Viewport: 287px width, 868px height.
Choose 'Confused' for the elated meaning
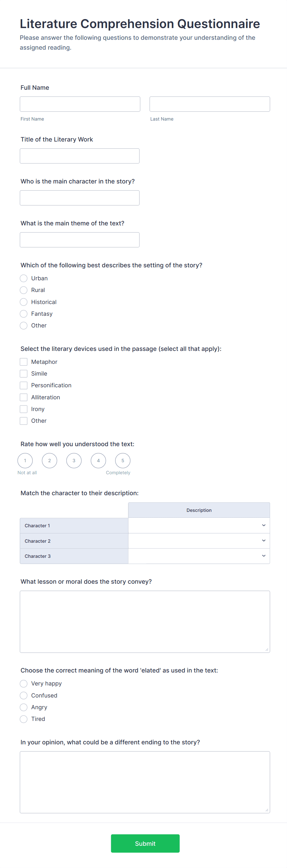23,695
